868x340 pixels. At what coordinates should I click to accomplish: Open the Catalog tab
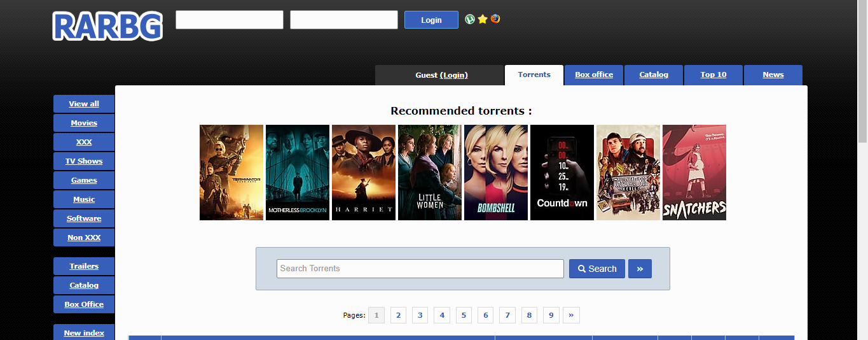pos(654,74)
